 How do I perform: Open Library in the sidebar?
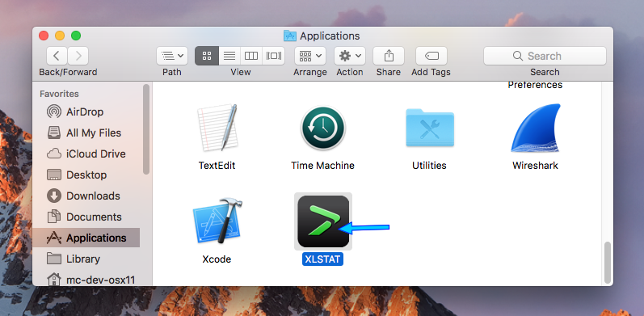coord(86,259)
